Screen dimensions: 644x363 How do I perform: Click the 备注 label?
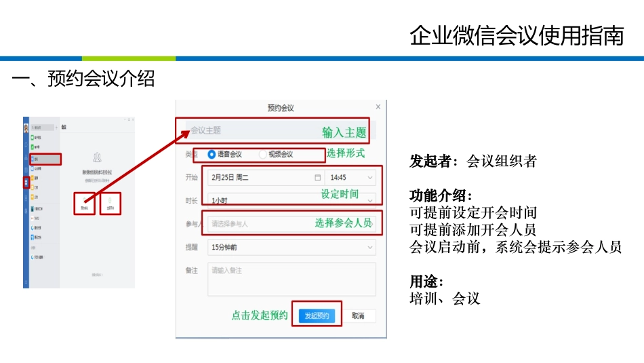pyautogui.click(x=191, y=271)
